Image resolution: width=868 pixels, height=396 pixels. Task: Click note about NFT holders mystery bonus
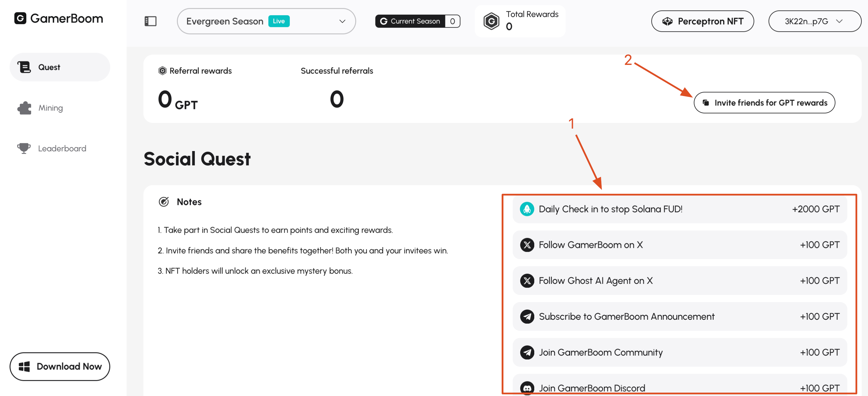click(255, 271)
